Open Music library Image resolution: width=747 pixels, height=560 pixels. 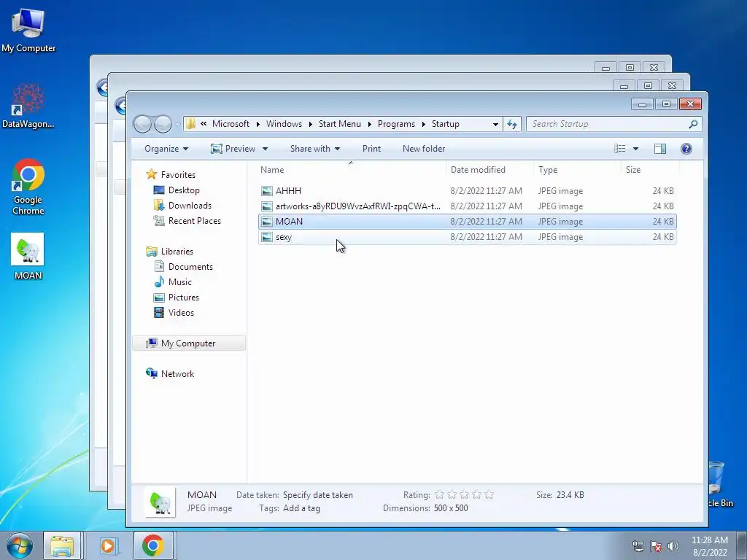tap(179, 282)
